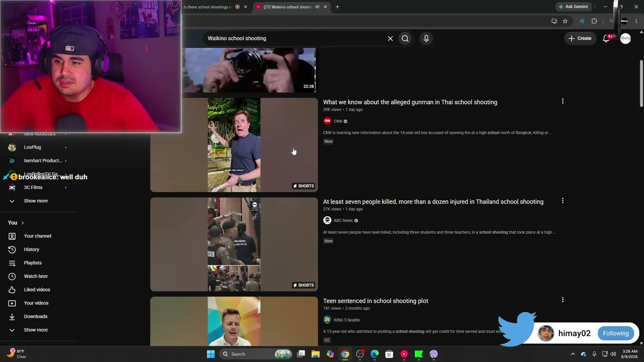Screen dimensions: 644x362
Task: Open Microsoft Store from the taskbar
Action: [389, 354]
